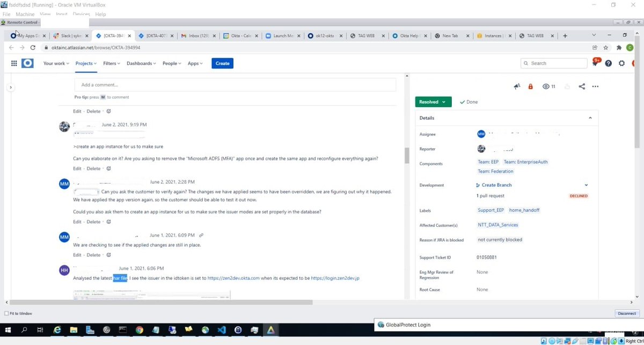Toggle the vote thumbs-up on the issue
644x345 pixels.
click(568, 86)
